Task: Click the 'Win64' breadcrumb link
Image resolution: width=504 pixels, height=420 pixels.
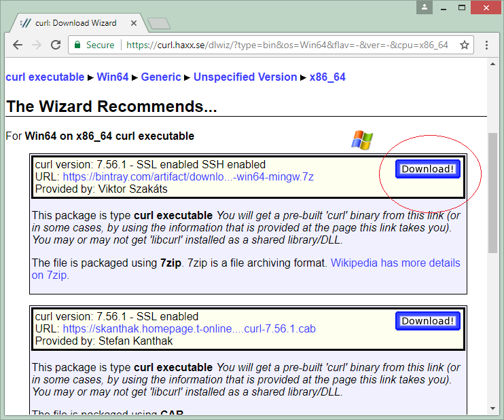Action: tap(113, 77)
